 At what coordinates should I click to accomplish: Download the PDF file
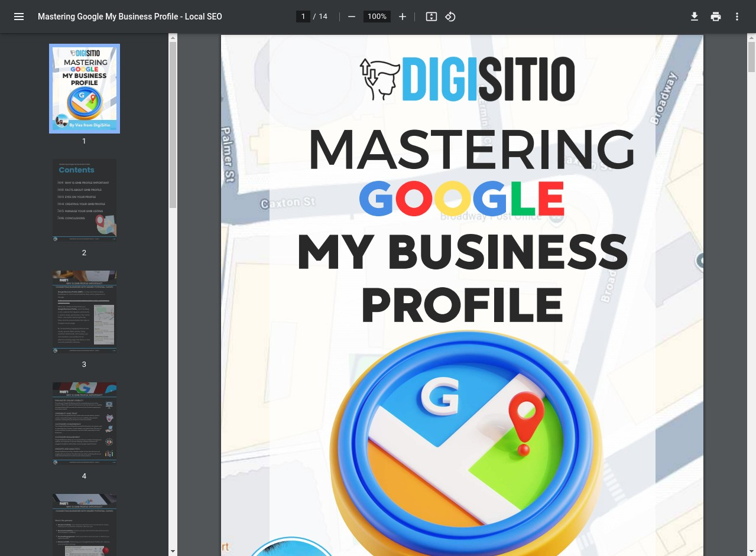tap(695, 17)
